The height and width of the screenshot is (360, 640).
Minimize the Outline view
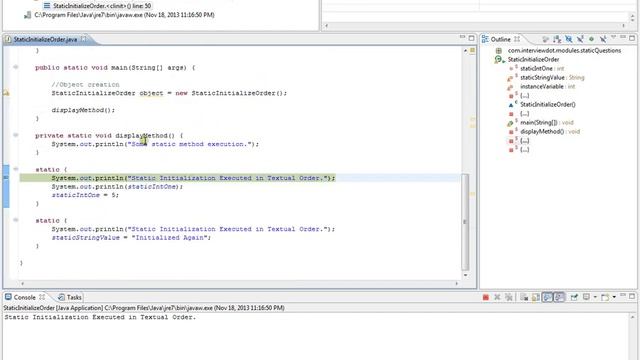pyautogui.click(x=623, y=38)
